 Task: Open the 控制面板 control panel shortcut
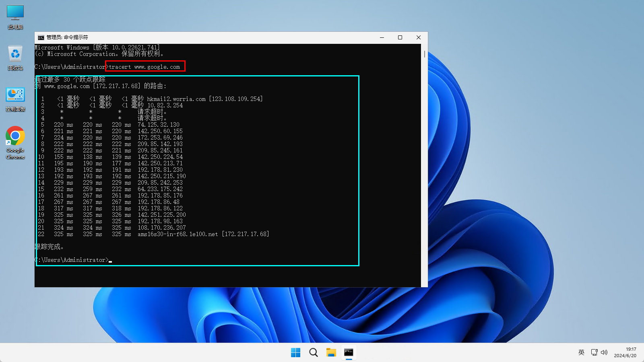15,99
